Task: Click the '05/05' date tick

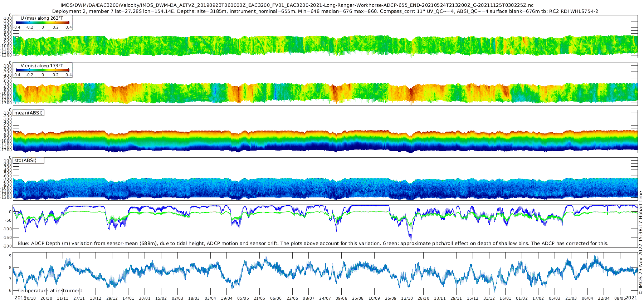Action: 243,298
